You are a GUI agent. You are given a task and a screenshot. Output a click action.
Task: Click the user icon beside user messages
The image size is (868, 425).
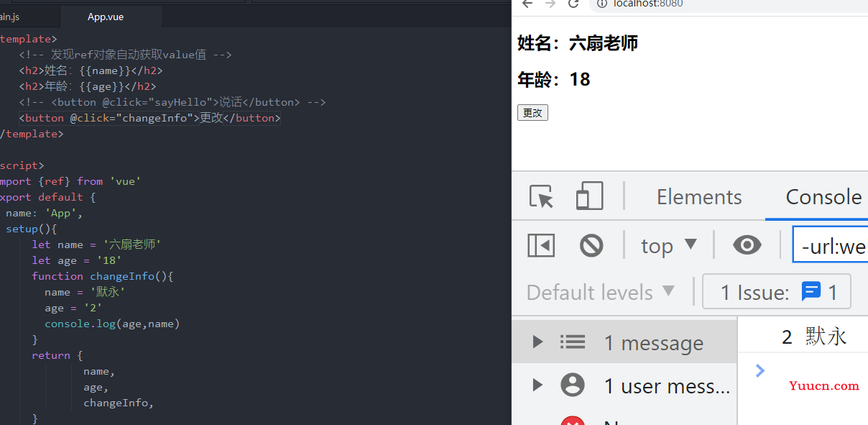(x=573, y=385)
